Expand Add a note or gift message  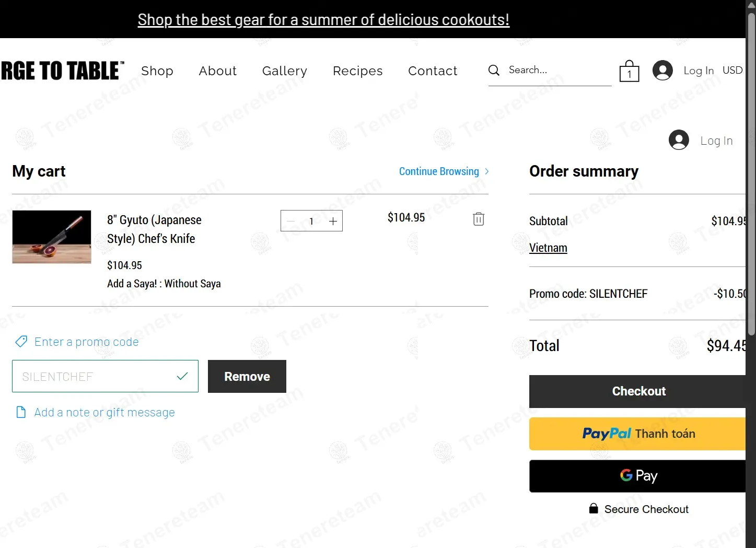point(104,412)
